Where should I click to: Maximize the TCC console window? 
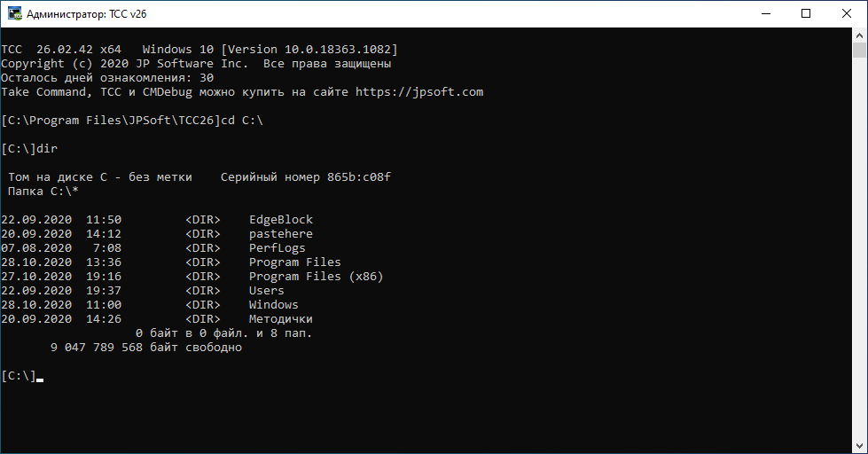click(806, 13)
